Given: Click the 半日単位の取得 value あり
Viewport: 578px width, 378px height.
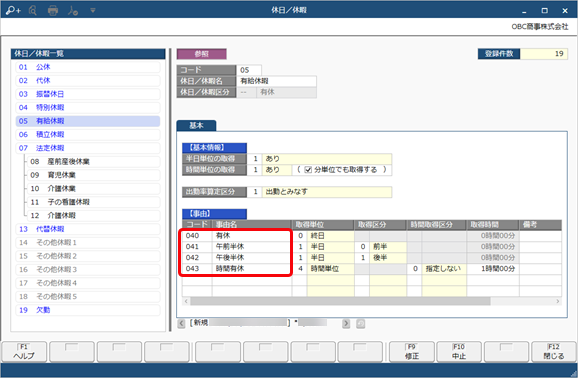Looking at the screenshot, I should (327, 159).
